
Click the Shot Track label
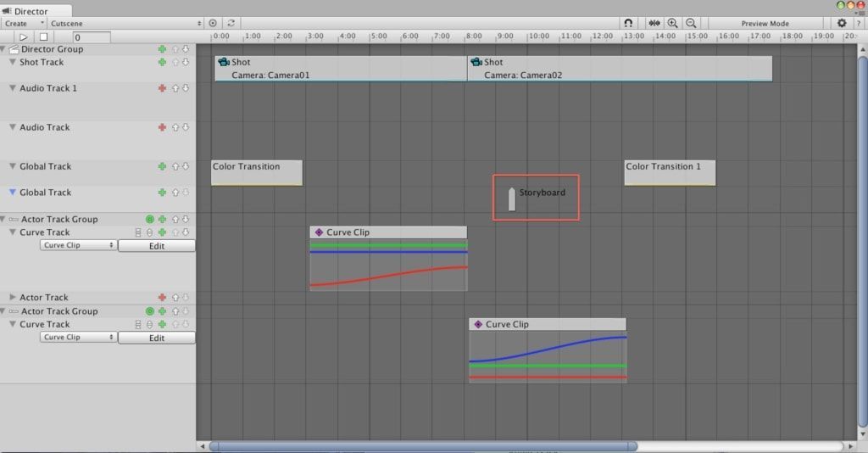[x=42, y=62]
